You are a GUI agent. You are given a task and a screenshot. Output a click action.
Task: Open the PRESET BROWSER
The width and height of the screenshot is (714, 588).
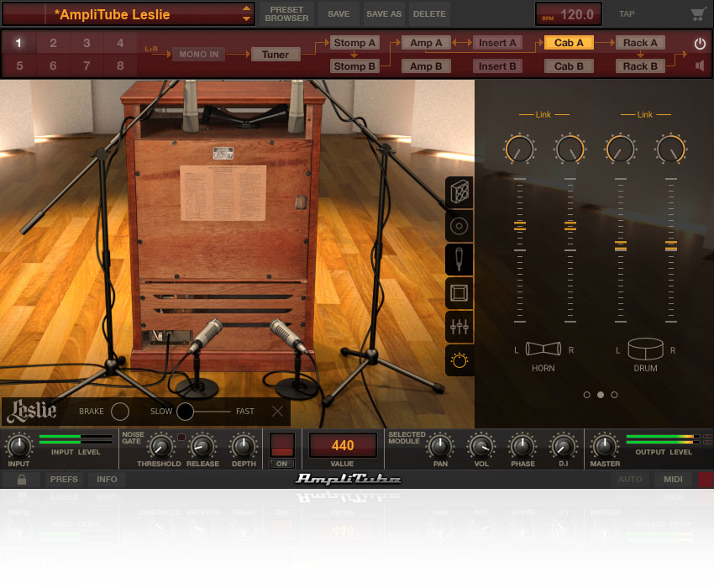[286, 13]
